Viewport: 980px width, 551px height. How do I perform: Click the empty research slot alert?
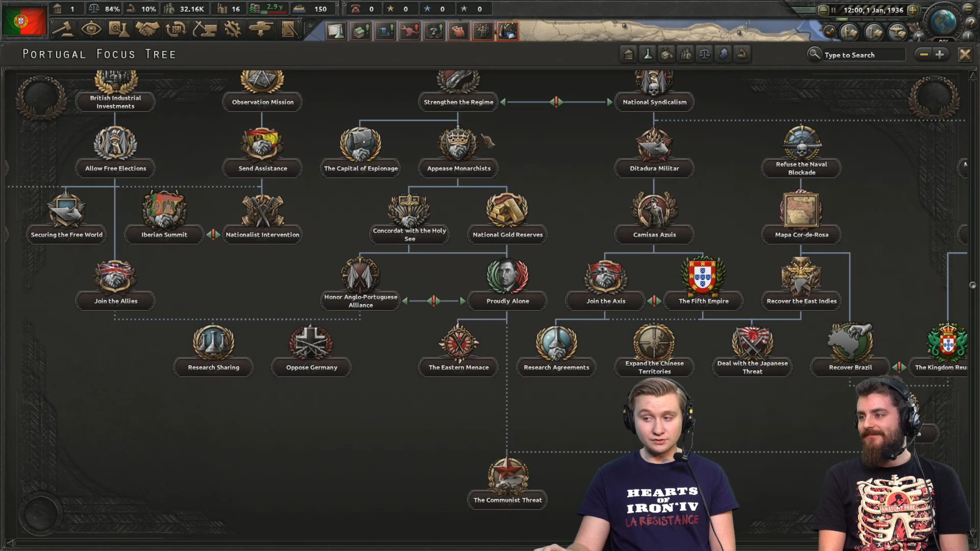336,31
